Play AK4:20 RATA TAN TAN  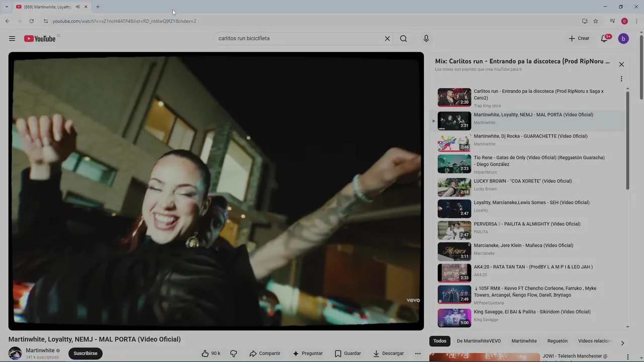coord(527,273)
